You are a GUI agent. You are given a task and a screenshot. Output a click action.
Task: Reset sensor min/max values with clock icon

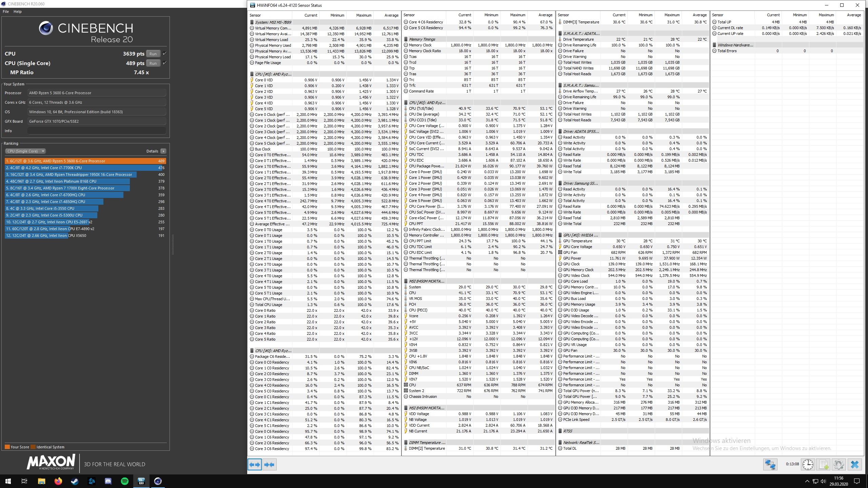pyautogui.click(x=808, y=465)
